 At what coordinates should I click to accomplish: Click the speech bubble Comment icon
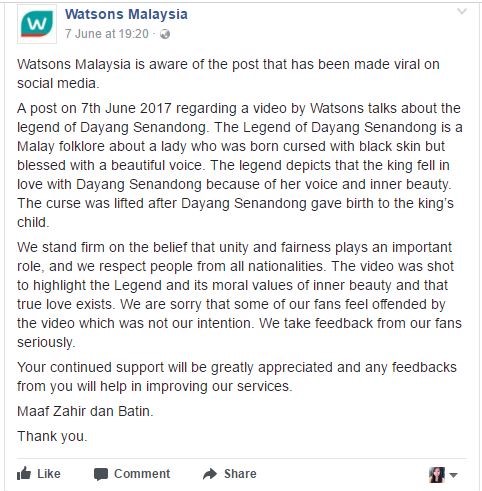point(101,474)
